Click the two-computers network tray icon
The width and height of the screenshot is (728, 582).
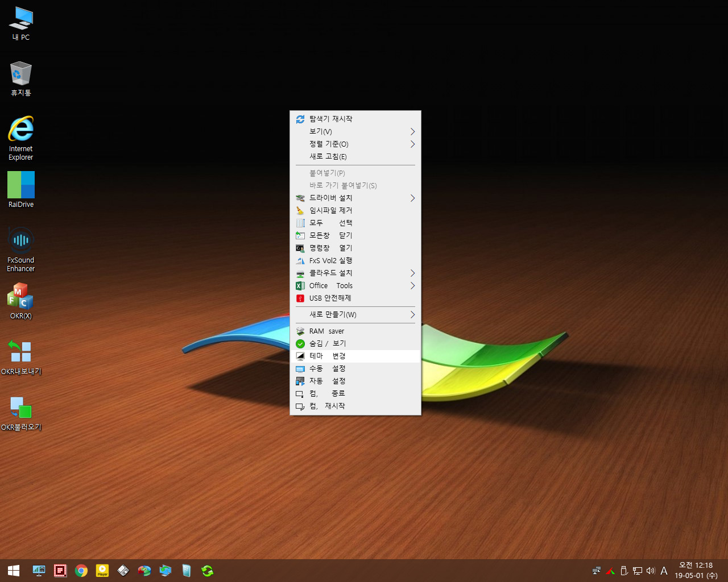tap(597, 571)
